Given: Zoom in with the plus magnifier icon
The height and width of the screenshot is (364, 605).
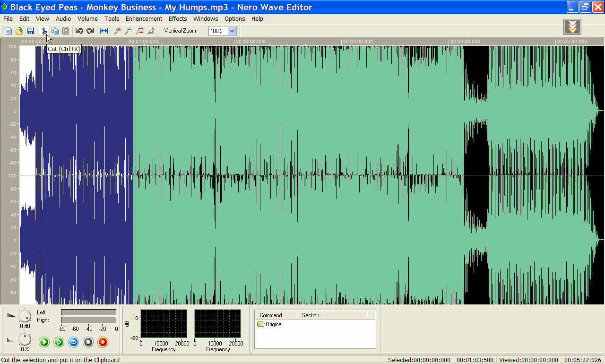Looking at the screenshot, I should click(x=118, y=31).
